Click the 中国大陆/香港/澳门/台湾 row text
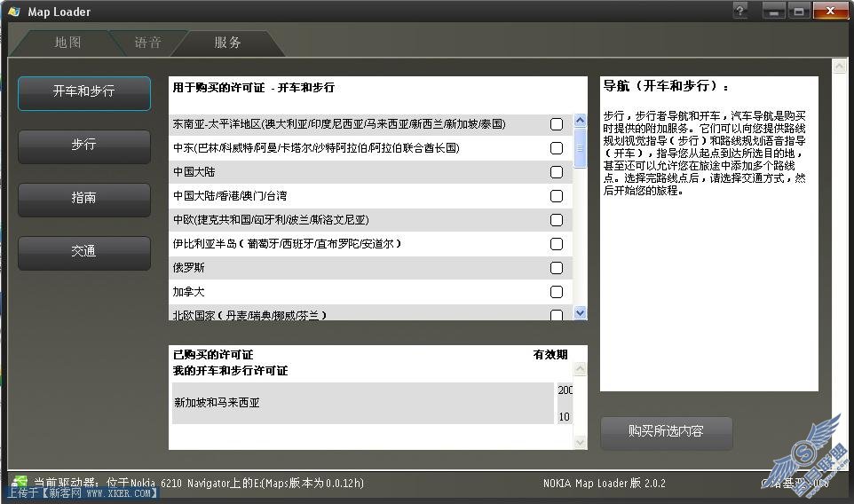Viewport: 854px width, 504px height. click(x=230, y=196)
